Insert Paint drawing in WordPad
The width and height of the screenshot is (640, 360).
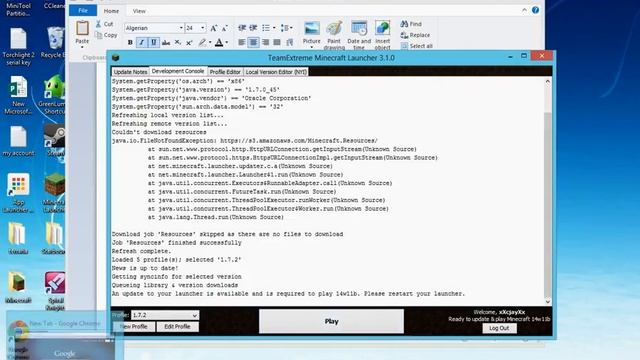pos(334,34)
